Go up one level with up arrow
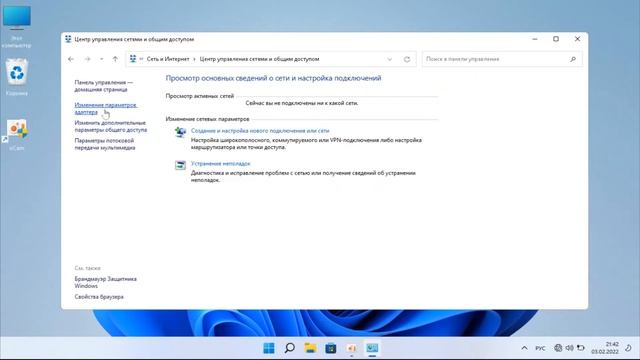The image size is (640, 360). coord(115,59)
